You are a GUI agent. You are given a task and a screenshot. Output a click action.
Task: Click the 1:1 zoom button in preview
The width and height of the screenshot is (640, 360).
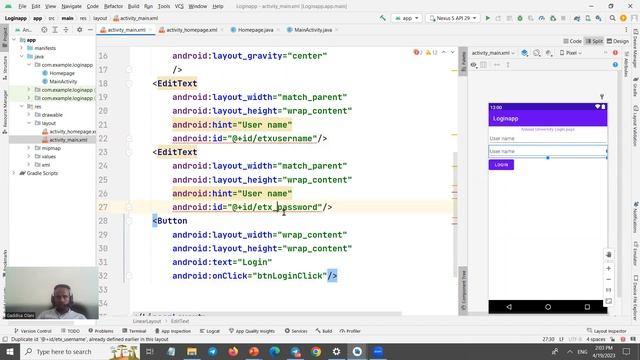coord(609,290)
